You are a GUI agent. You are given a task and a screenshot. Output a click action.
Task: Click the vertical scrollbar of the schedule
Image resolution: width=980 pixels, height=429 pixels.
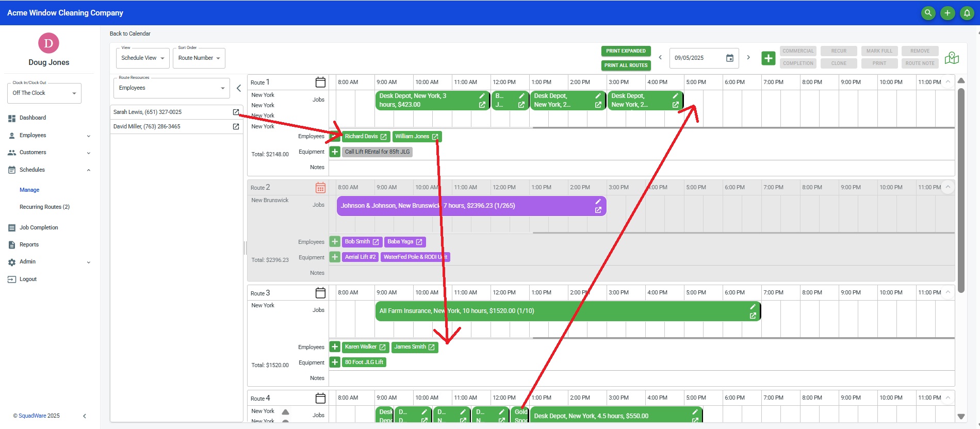click(961, 191)
